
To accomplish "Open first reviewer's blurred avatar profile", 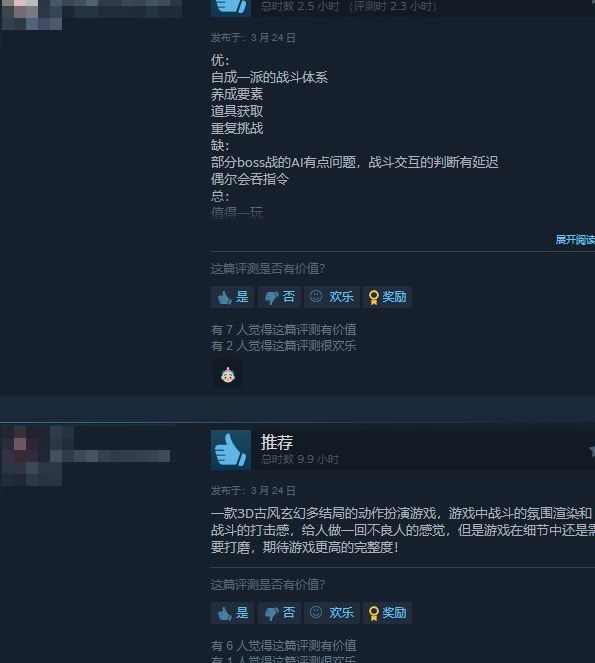I will point(32,15).
